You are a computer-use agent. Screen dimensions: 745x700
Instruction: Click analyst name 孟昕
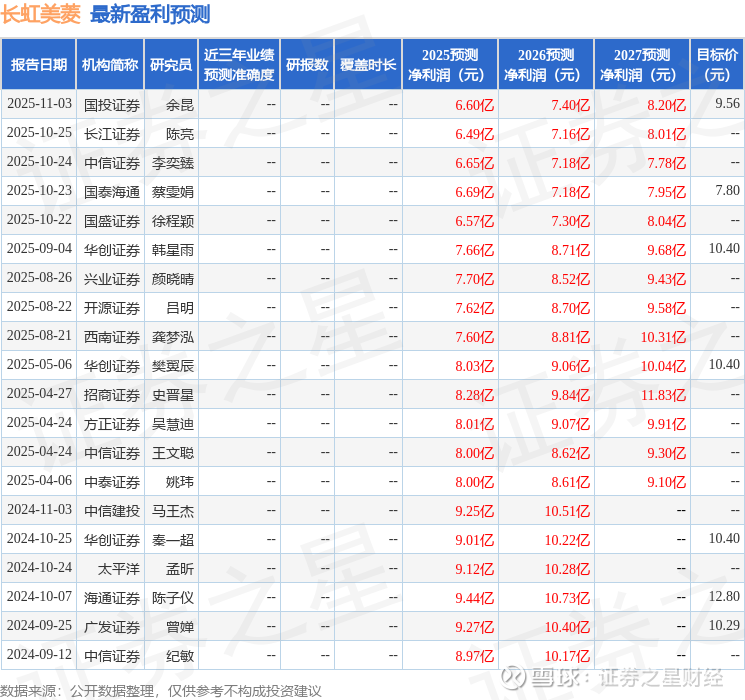180,569
